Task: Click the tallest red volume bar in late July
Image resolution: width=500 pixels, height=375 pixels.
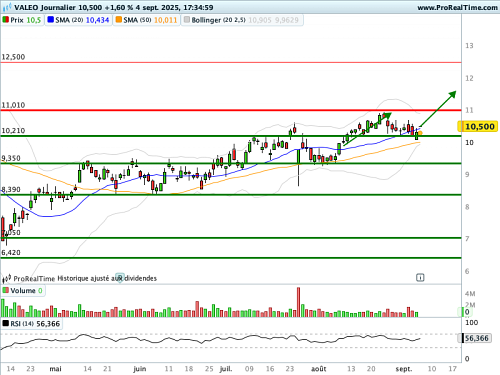Action: coord(298,302)
